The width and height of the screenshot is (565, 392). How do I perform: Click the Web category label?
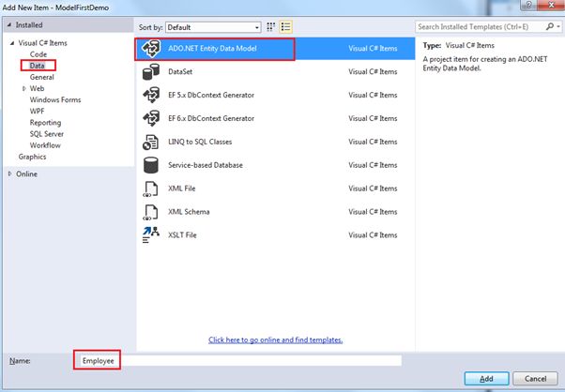pyautogui.click(x=38, y=88)
